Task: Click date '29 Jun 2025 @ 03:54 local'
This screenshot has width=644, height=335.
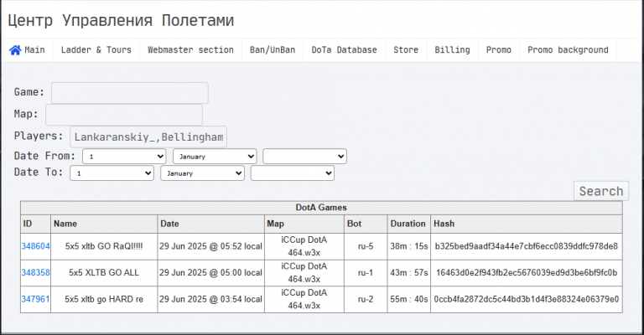Action: (x=210, y=299)
